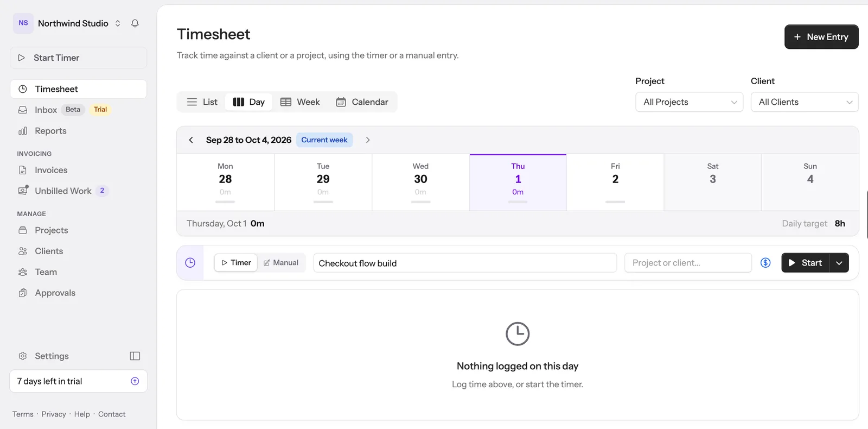Click the clock icon beside Timer mode
The image size is (868, 429).
(x=190, y=263)
